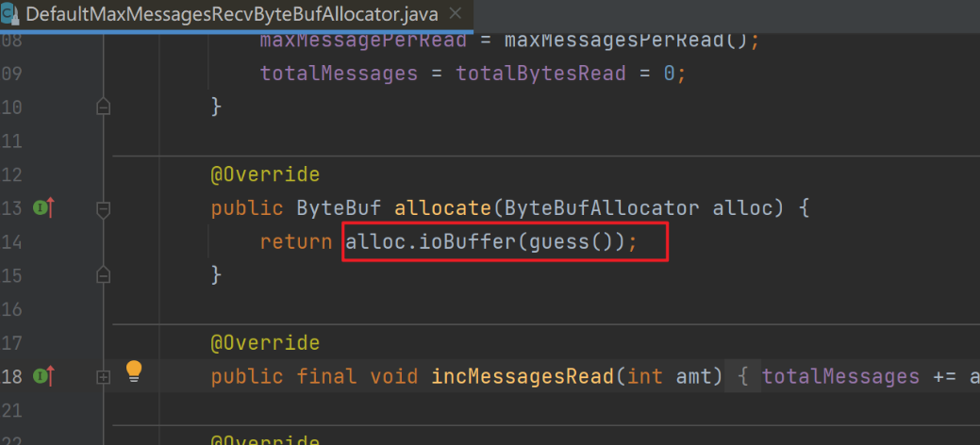Click the fold end marker on line 15
Viewport: 980px width, 445px height.
104,275
